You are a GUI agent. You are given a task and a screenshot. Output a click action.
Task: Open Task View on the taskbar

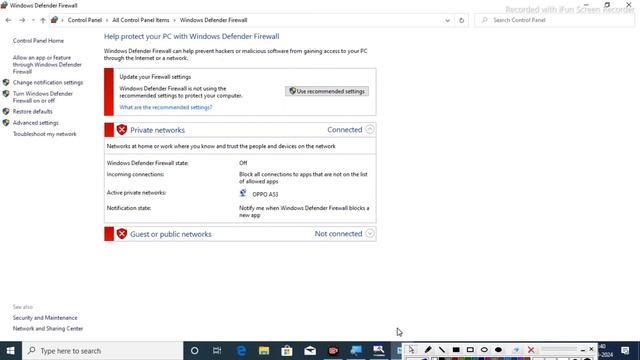pyautogui.click(x=217, y=351)
